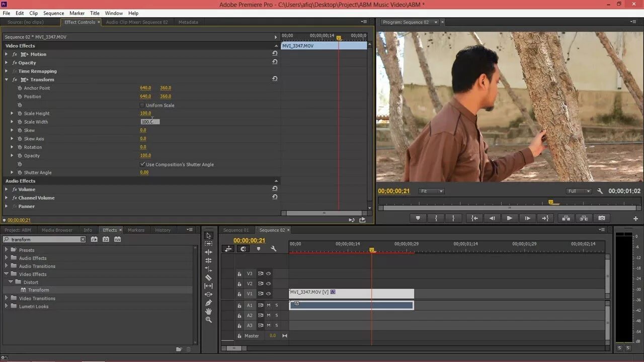644x362 pixels.
Task: Select the Razor tool in tools panel
Action: [208, 278]
